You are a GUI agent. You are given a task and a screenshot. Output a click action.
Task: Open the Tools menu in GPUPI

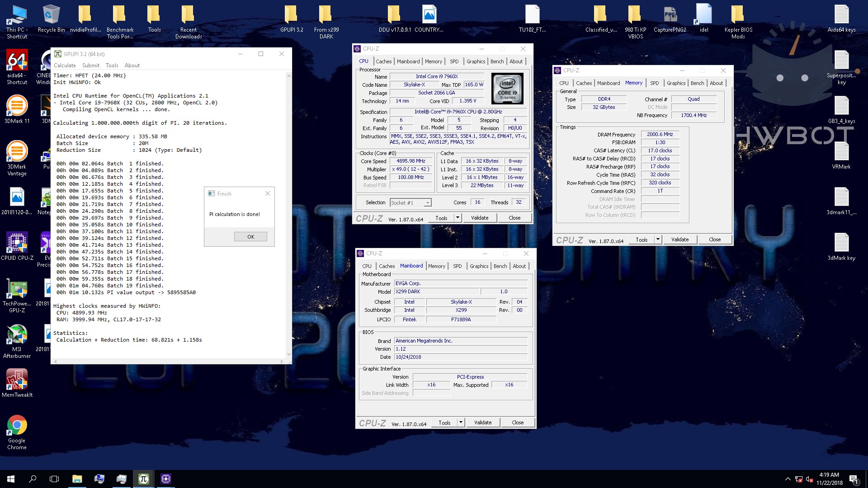112,65
